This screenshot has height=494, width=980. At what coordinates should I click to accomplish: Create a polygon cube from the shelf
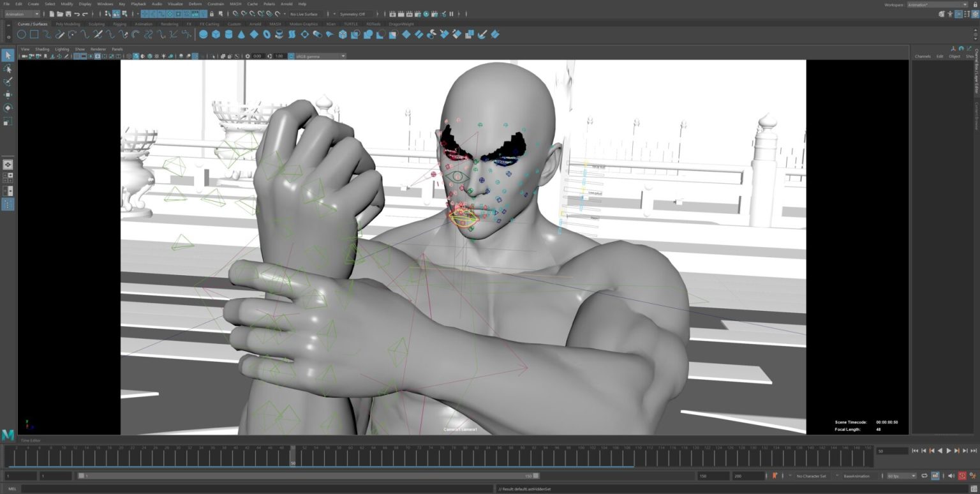point(217,34)
